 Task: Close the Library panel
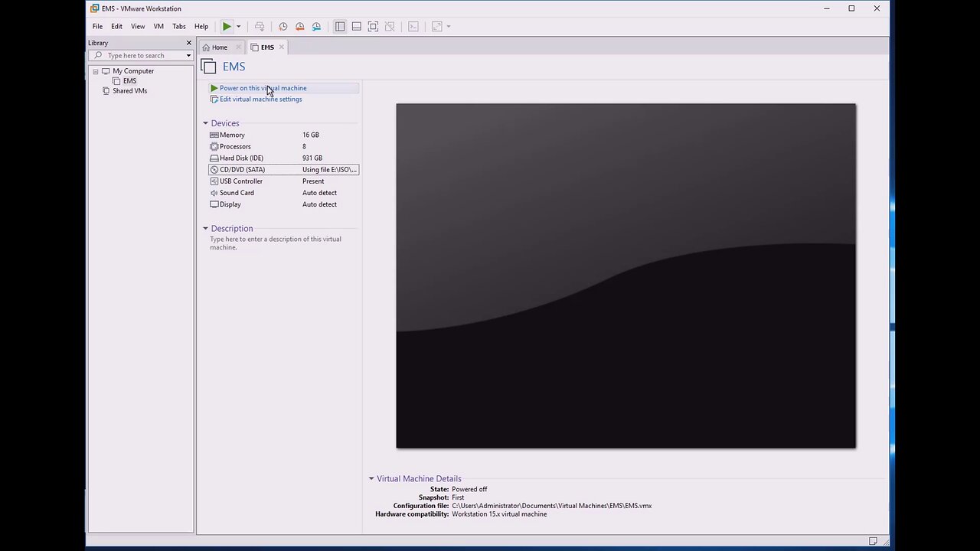point(189,43)
